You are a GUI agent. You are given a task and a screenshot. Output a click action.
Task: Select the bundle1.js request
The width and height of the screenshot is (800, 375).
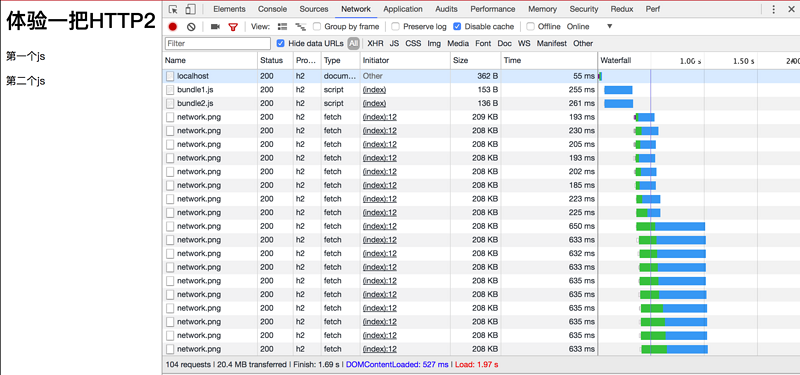point(482,90)
